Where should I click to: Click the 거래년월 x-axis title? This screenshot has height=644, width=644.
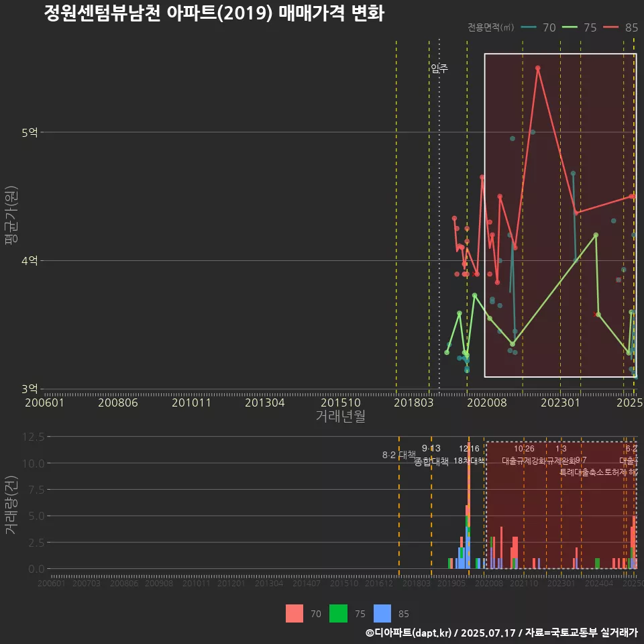tap(341, 416)
